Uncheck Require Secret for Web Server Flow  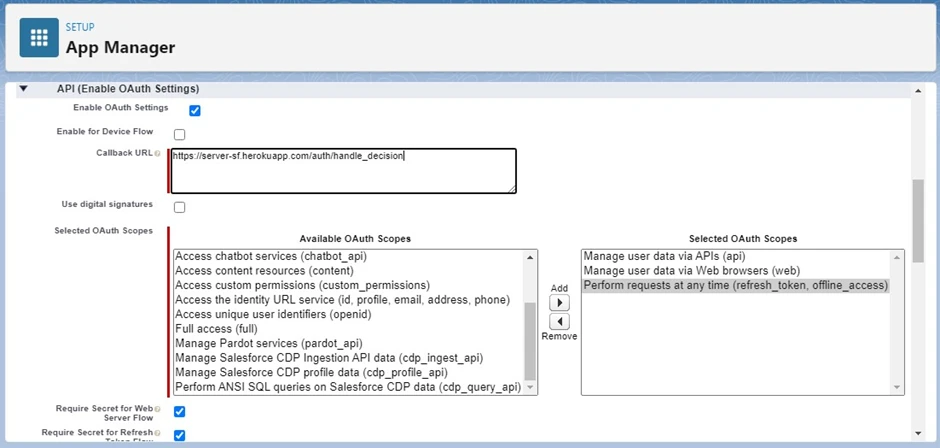[180, 411]
